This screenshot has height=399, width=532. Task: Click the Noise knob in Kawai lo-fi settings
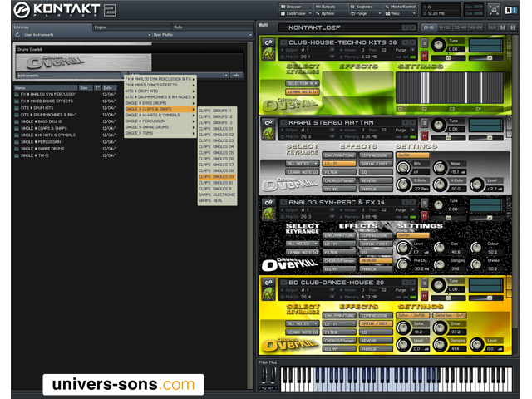[x=440, y=168]
